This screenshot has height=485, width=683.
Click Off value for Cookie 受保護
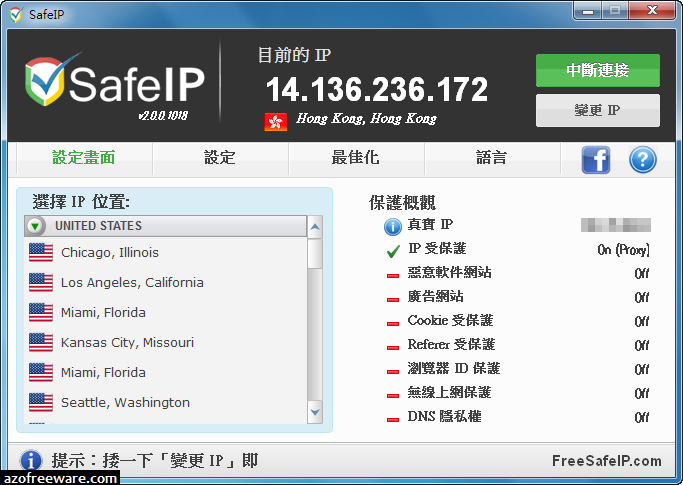pyautogui.click(x=642, y=322)
